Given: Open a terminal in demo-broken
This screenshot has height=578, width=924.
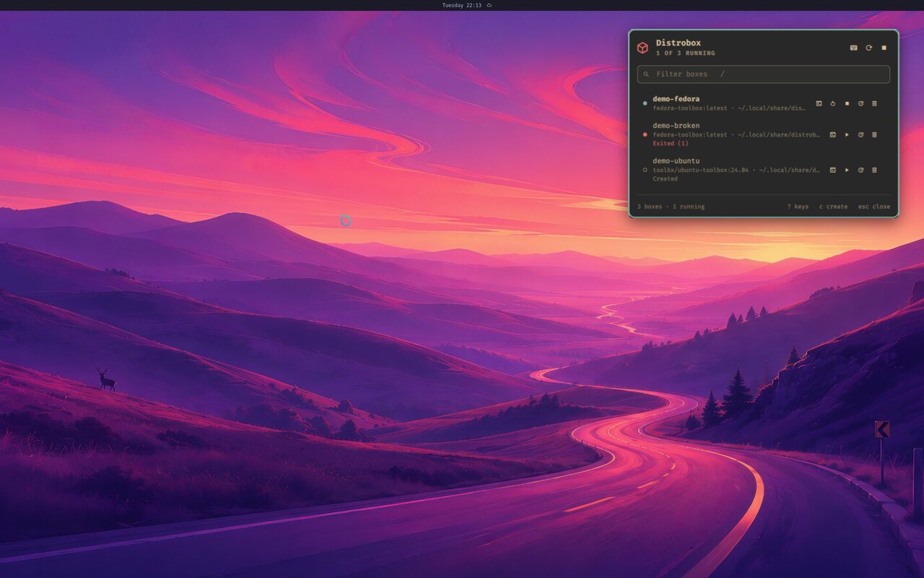Looking at the screenshot, I should tap(833, 134).
